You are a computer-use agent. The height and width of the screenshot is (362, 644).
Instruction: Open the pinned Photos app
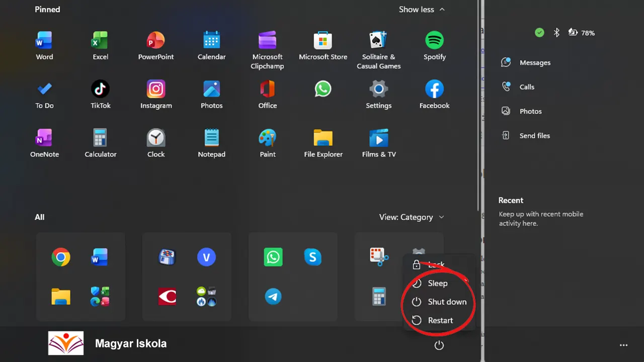pyautogui.click(x=211, y=95)
